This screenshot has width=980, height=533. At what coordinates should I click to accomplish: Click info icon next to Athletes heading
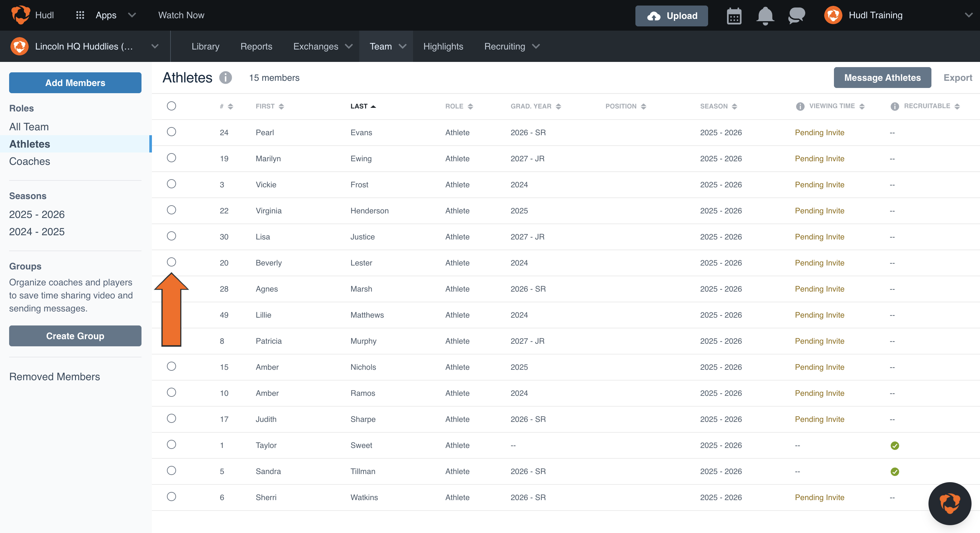[x=225, y=78]
